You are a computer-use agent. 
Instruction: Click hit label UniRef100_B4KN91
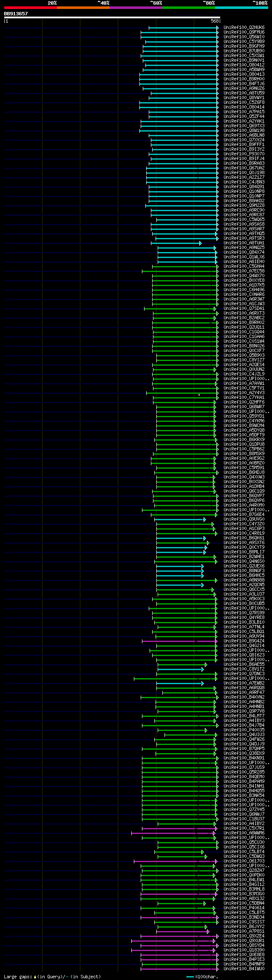[x=244, y=758]
